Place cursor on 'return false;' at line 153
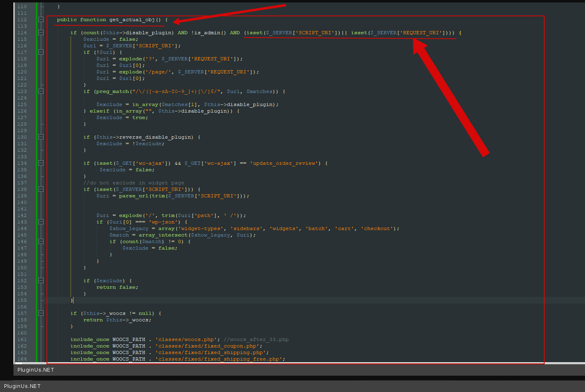This screenshot has height=392, width=585. point(117,287)
